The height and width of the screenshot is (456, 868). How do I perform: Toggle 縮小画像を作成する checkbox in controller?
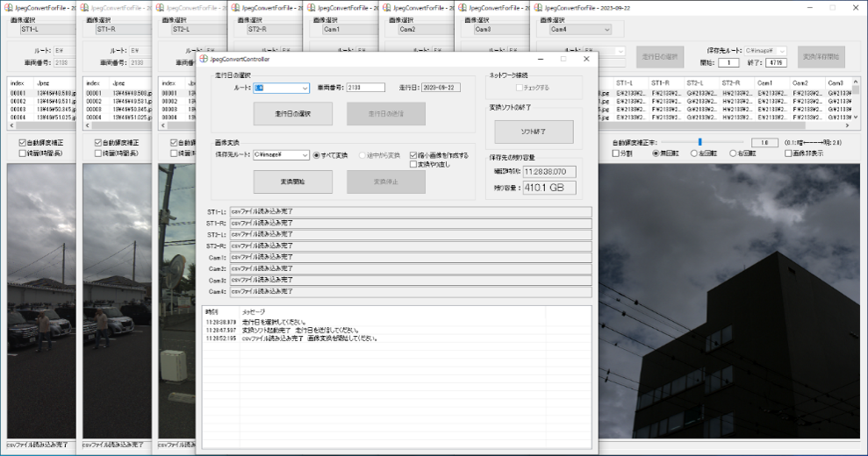click(x=413, y=155)
